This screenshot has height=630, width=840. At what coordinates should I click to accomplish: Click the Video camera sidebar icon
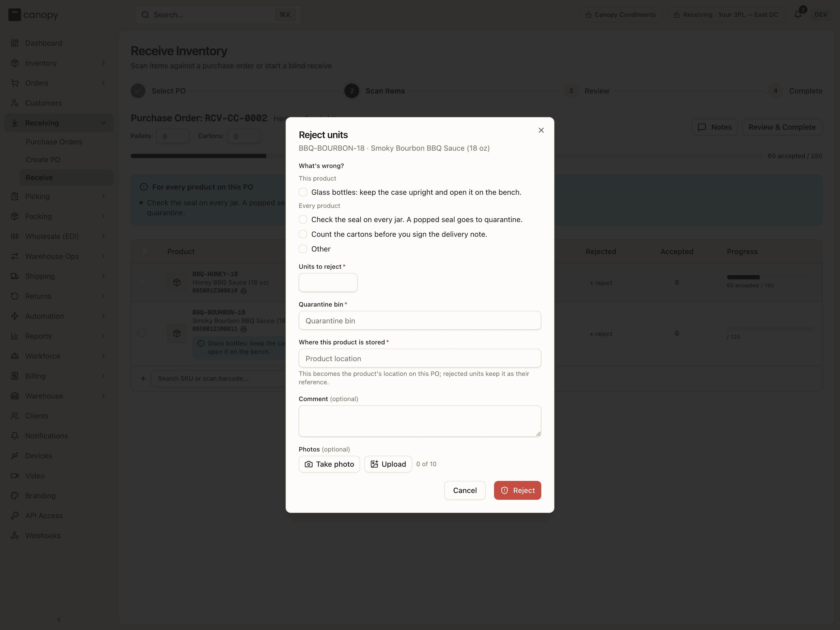pyautogui.click(x=15, y=476)
